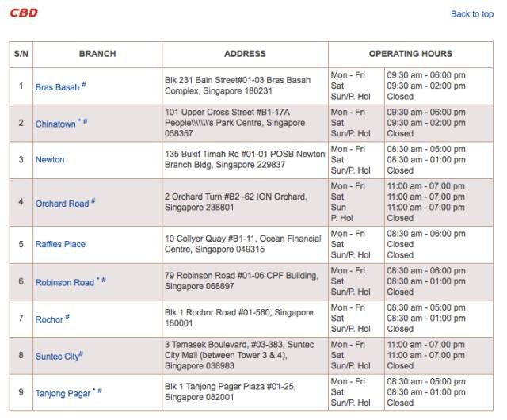Image resolution: width=507 pixels, height=420 pixels.
Task: Click the POSB Newton Branch Bldg address
Action: point(244,159)
